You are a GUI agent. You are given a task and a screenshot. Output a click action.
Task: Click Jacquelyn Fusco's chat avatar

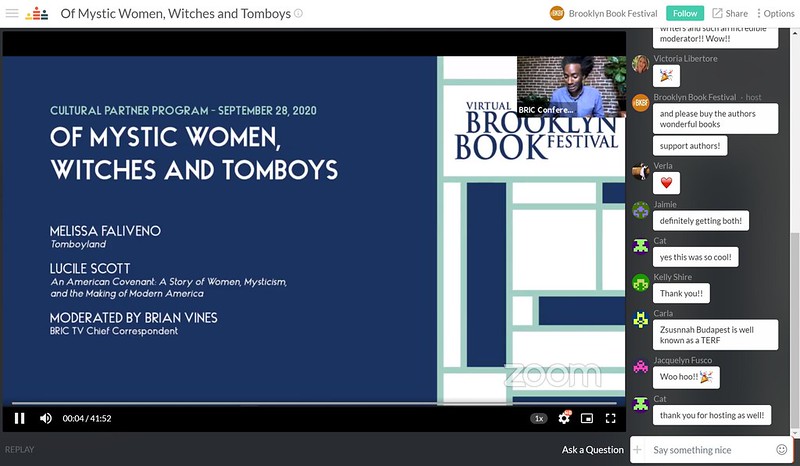point(640,366)
